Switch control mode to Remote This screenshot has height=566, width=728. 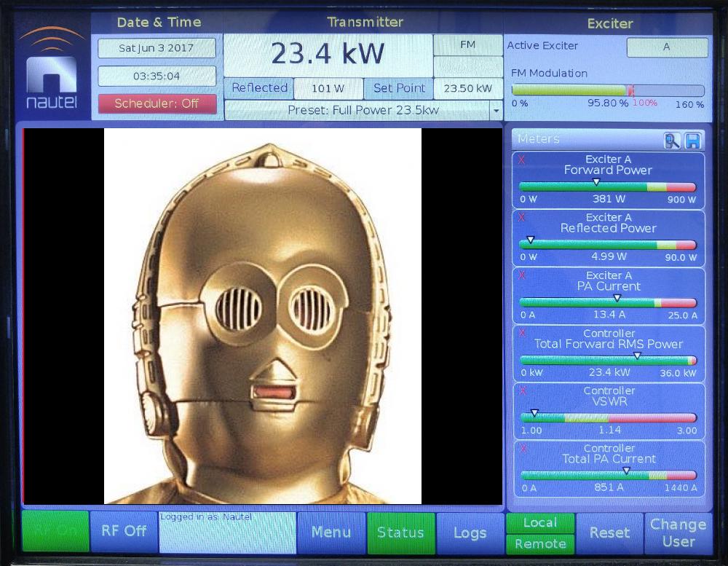point(539,543)
